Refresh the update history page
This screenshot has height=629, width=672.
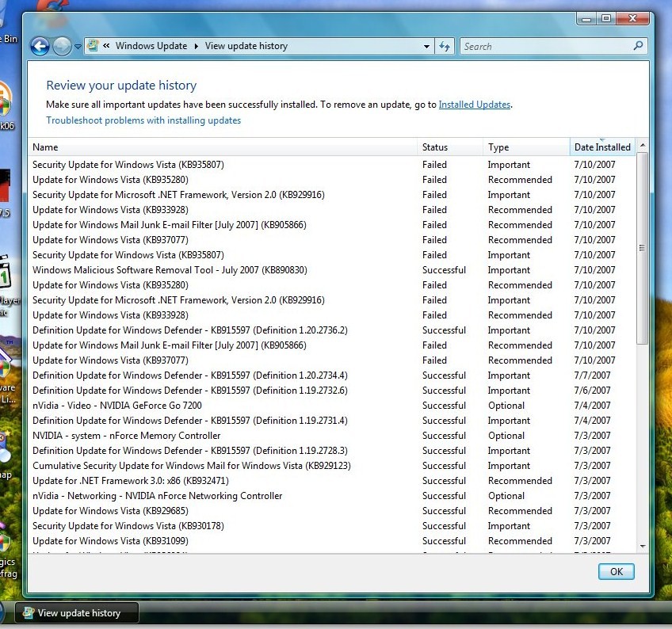pyautogui.click(x=445, y=46)
